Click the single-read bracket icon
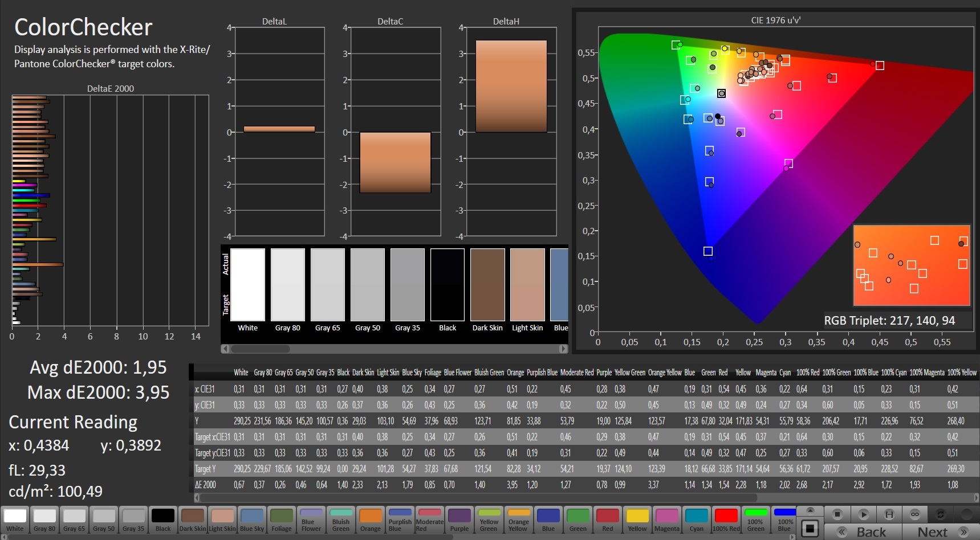 click(x=889, y=514)
